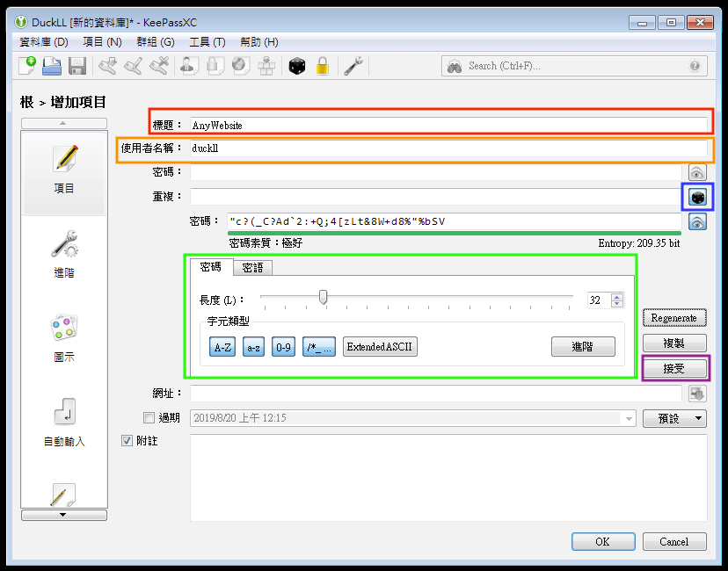This screenshot has height=571, width=728.
Task: Open the 預設 presets dropdown
Action: click(674, 418)
